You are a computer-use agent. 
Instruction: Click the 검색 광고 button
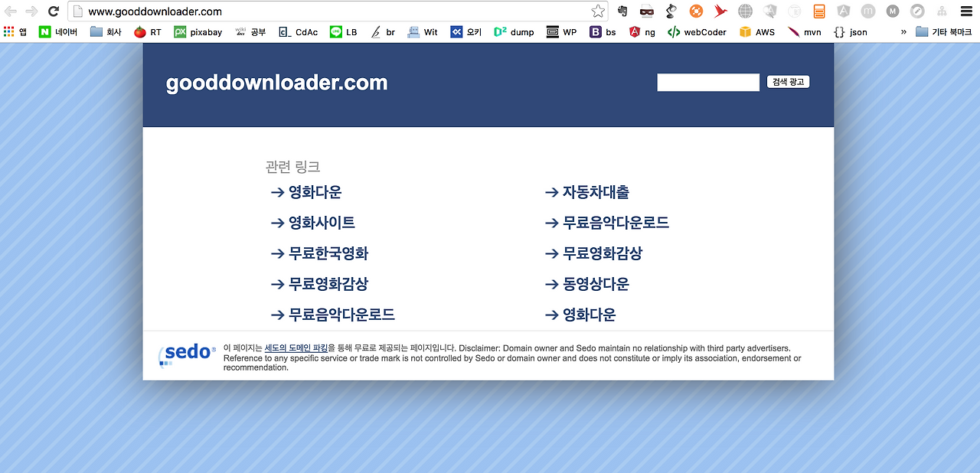pos(788,82)
